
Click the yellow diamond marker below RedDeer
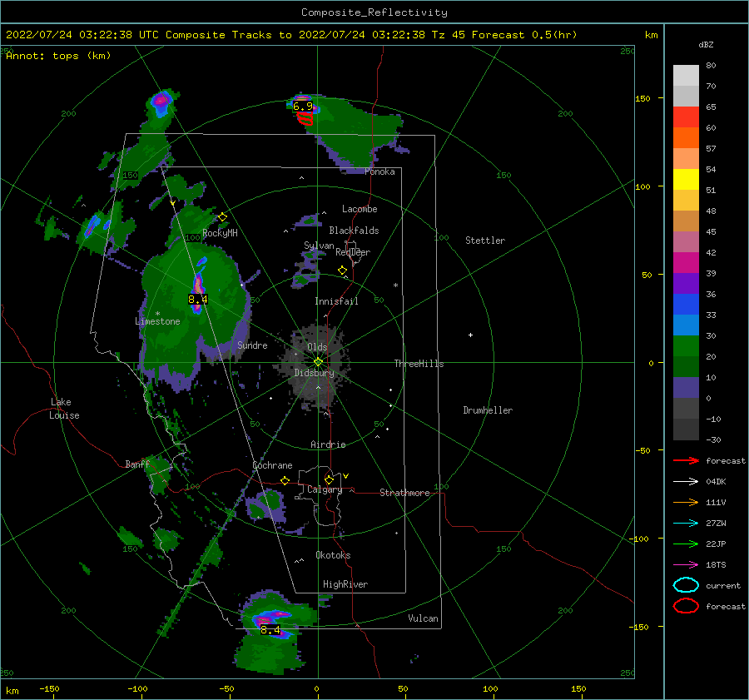[343, 271]
